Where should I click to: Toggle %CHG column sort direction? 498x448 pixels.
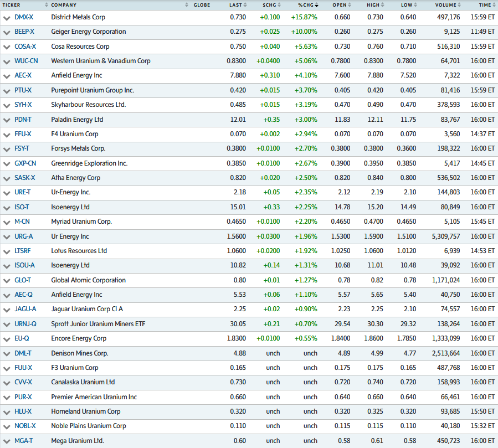coord(316,5)
